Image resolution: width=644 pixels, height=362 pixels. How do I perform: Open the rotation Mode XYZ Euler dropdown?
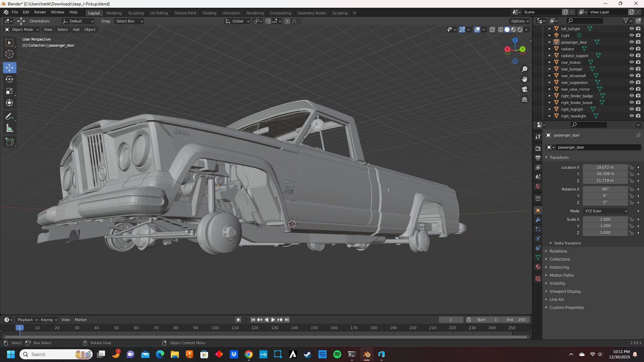pos(605,211)
